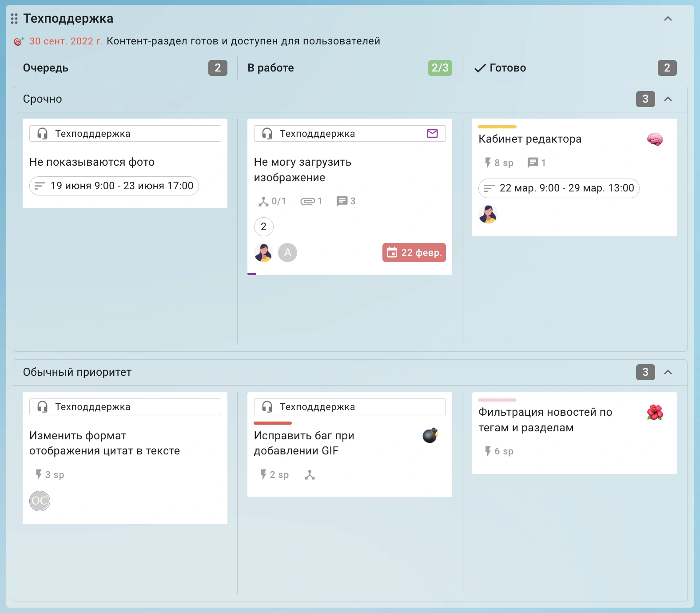The height and width of the screenshot is (613, 700).
Task: Collapse the Техподдержка board section
Action: tap(668, 19)
